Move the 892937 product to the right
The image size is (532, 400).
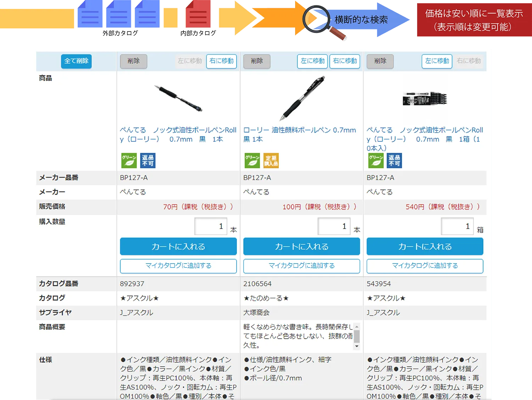click(221, 61)
